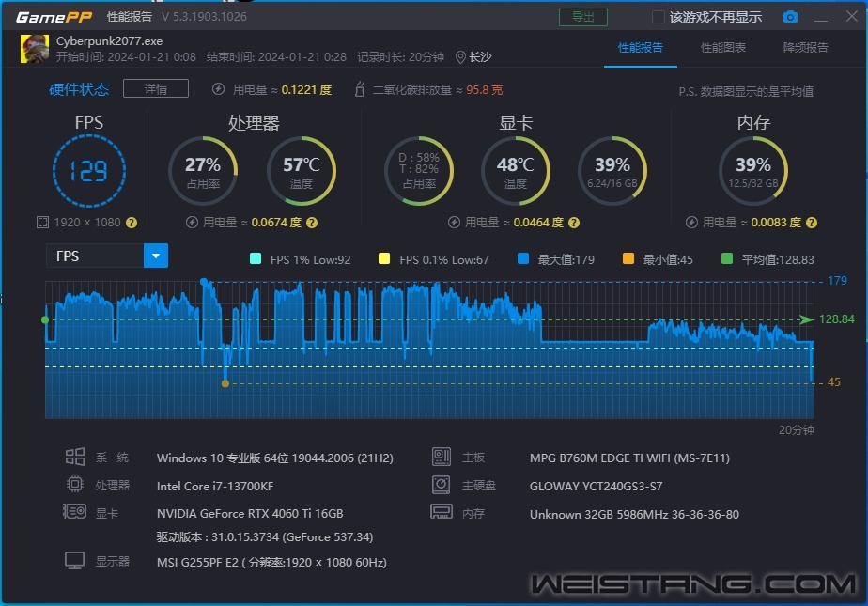Switch to the 降频报告 tab
868x606 pixels.
(805, 48)
